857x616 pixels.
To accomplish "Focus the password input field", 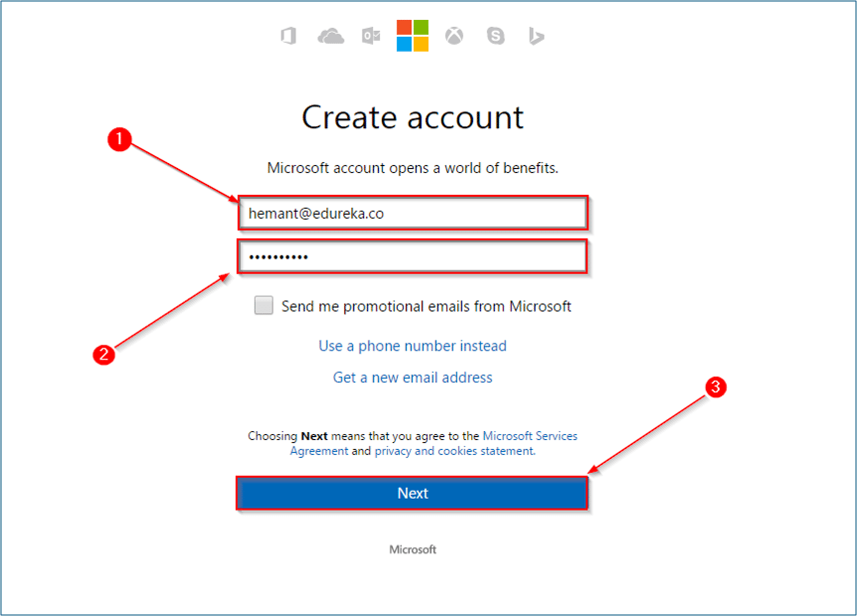I will (413, 256).
